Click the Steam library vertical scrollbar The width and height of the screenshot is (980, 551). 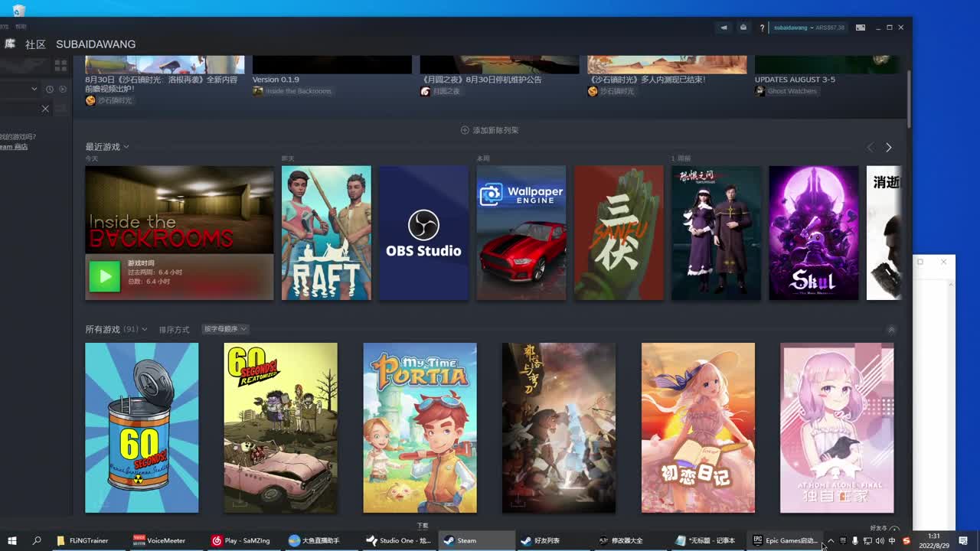click(909, 99)
